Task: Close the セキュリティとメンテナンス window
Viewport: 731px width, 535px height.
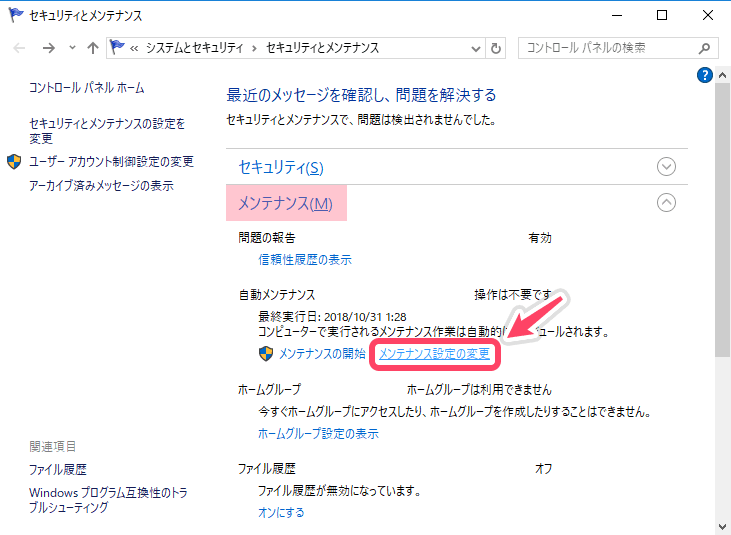Action: point(708,15)
